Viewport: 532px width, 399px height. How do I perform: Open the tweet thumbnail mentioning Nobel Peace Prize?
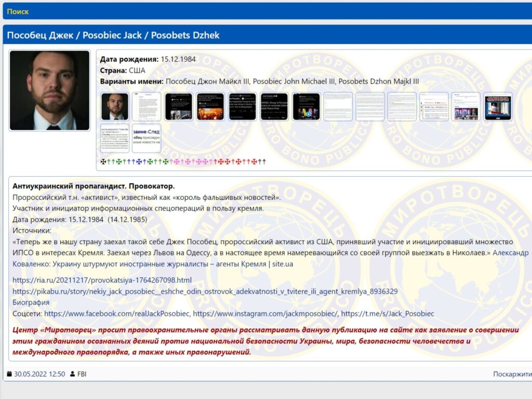pyautogui.click(x=274, y=107)
